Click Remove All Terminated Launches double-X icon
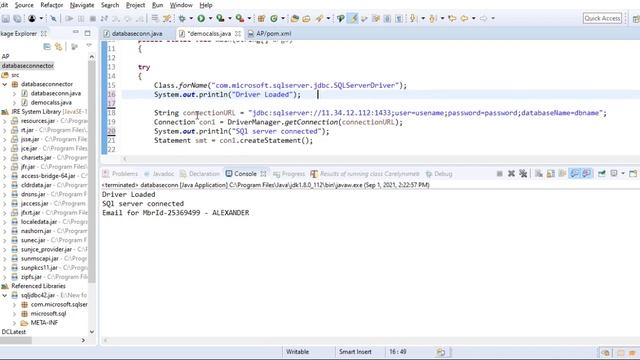Viewport: 640px width, 360px height. point(523,174)
